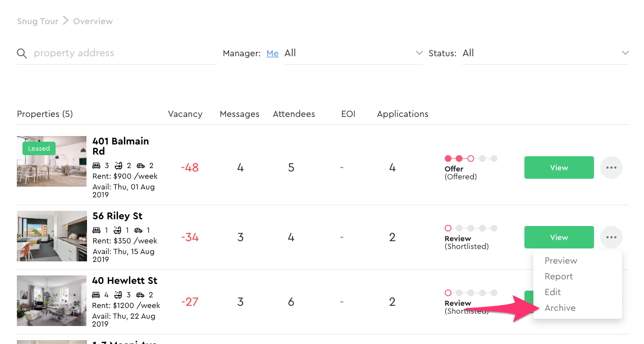Click bathroom icon of 401 Balmain Rd
This screenshot has height=344, width=644.
(118, 166)
